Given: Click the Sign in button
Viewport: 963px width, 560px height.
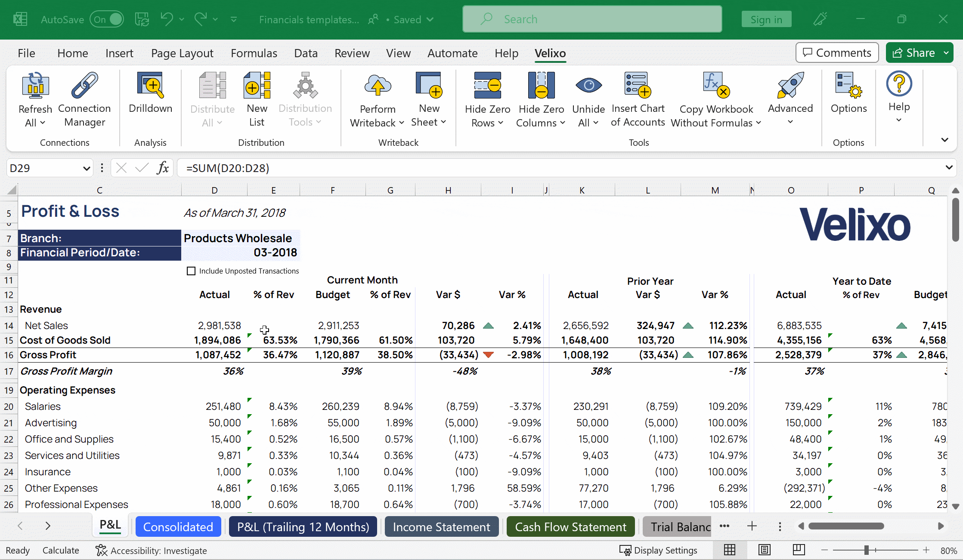Looking at the screenshot, I should pyautogui.click(x=766, y=19).
